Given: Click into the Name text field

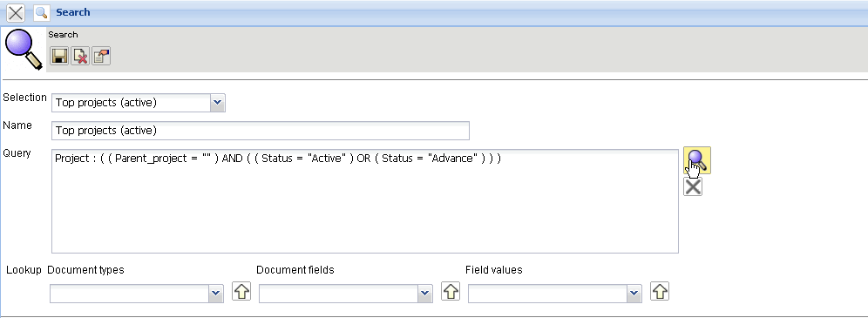Looking at the screenshot, I should 261,131.
